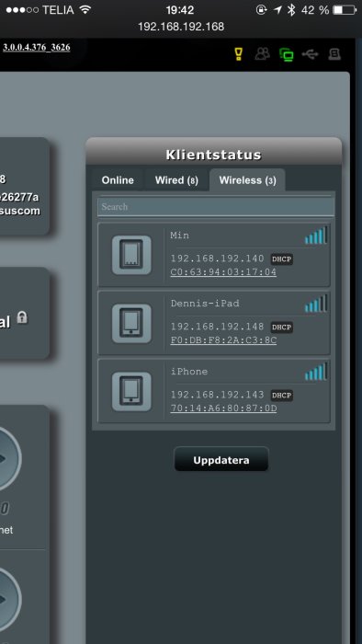Screen dimensions: 362x644
Task: Click IP address 192.168.192.143
Action: (x=217, y=395)
